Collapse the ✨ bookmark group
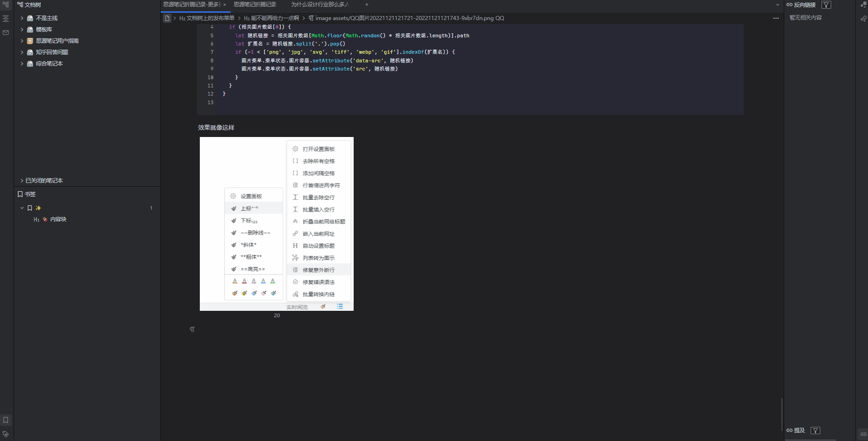 (x=22, y=208)
